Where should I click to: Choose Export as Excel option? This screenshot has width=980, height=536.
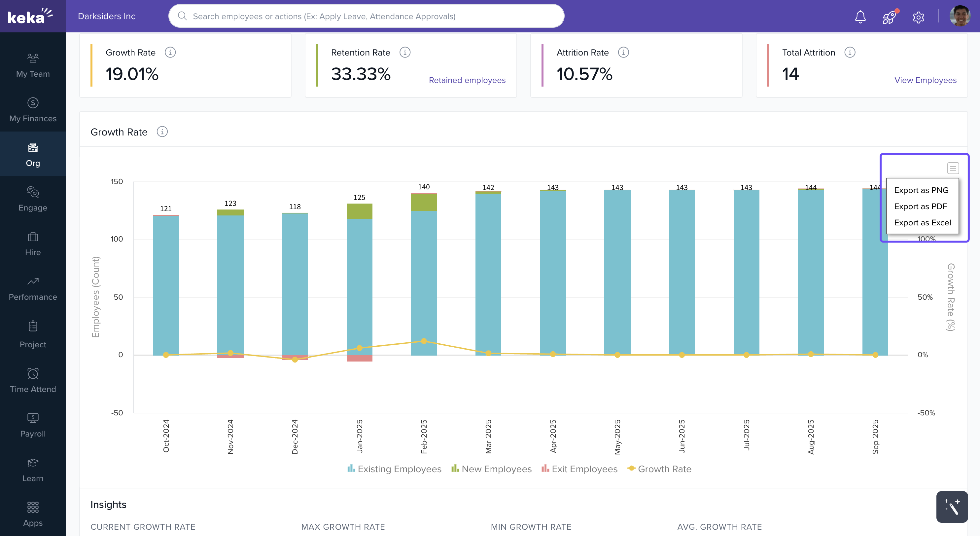click(922, 223)
